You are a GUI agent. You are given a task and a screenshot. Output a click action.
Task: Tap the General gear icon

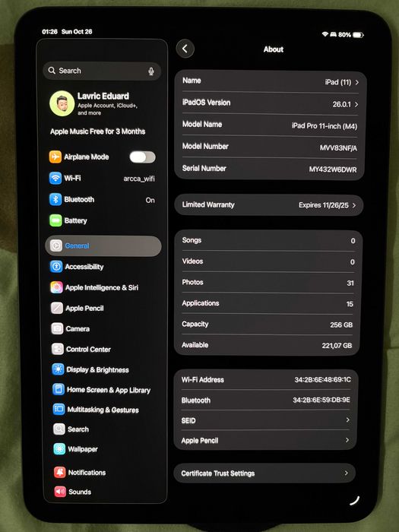(56, 245)
